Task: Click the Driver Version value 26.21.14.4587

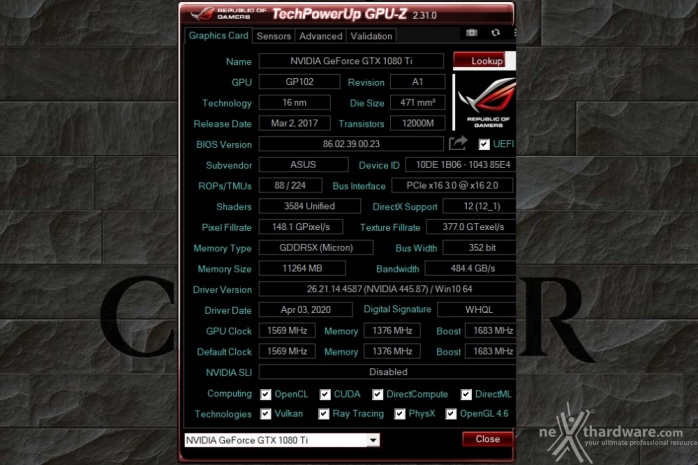Action: (387, 289)
